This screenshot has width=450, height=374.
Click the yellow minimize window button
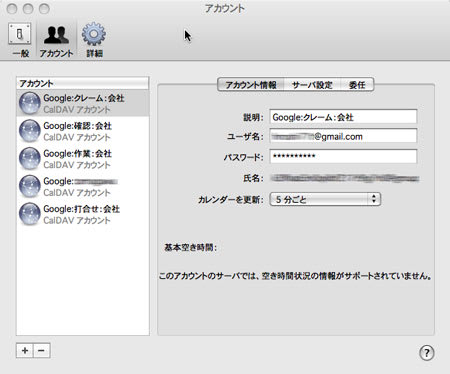point(28,9)
